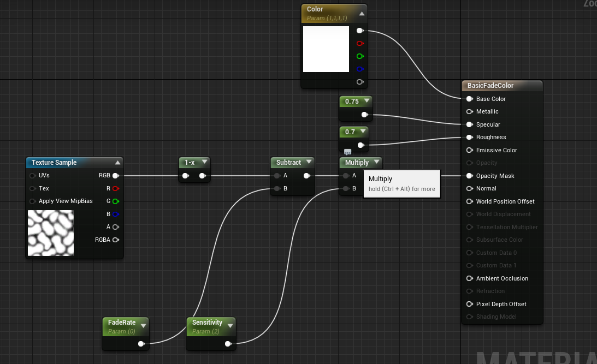The width and height of the screenshot is (597, 364).
Task: Click the Base Color input pin
Action: point(469,99)
